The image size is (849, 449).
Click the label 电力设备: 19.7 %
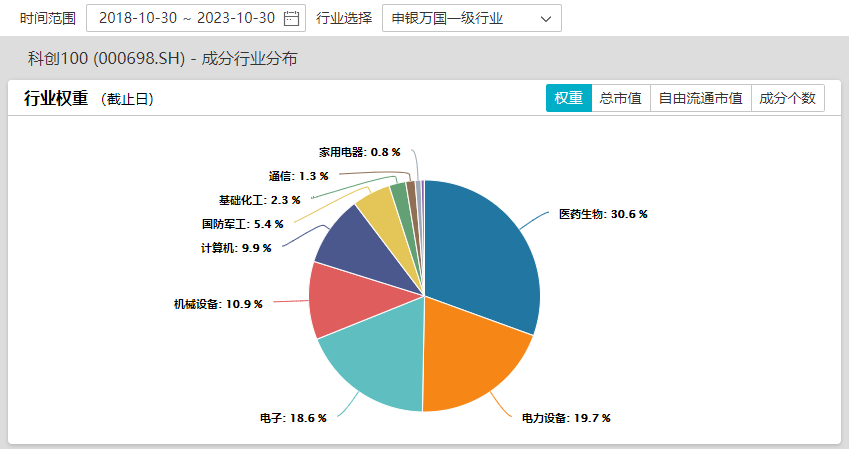(x=566, y=418)
